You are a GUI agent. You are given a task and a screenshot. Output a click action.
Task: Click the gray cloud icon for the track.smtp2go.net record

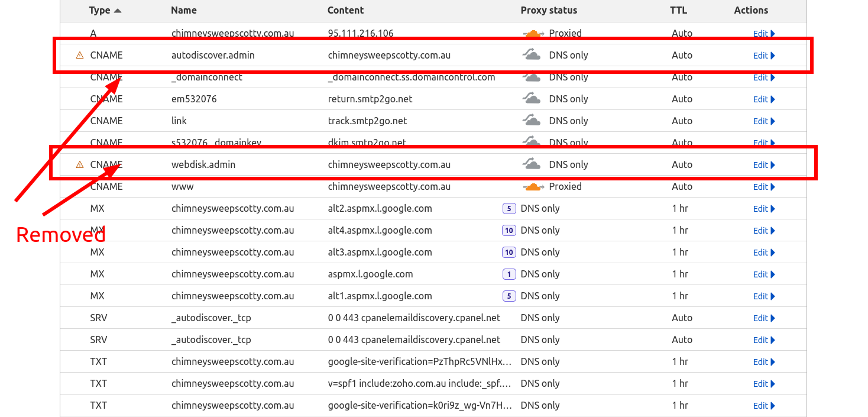[x=532, y=121]
